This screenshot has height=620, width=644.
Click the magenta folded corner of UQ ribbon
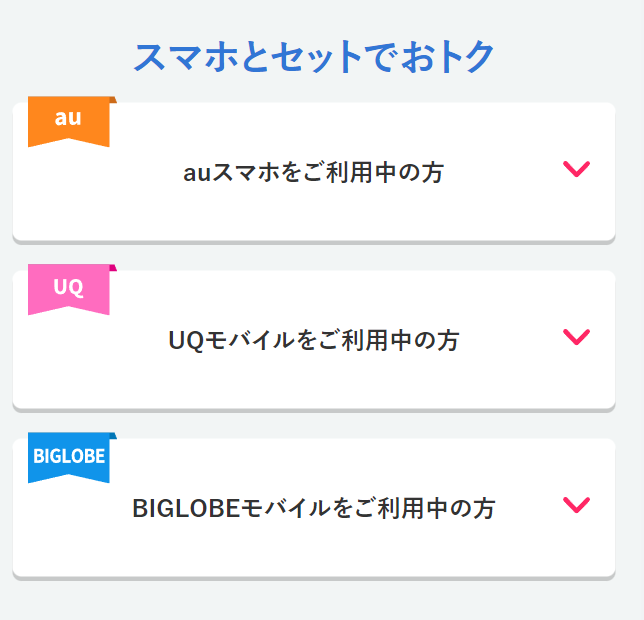pyautogui.click(x=113, y=268)
